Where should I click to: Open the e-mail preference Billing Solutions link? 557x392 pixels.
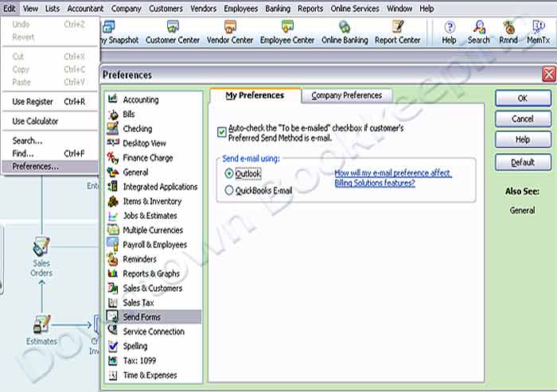click(393, 178)
